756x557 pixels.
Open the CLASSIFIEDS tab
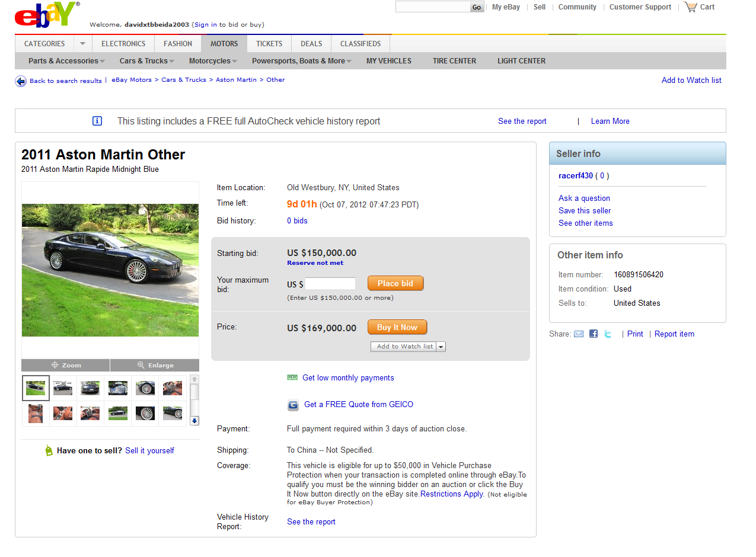(x=361, y=44)
